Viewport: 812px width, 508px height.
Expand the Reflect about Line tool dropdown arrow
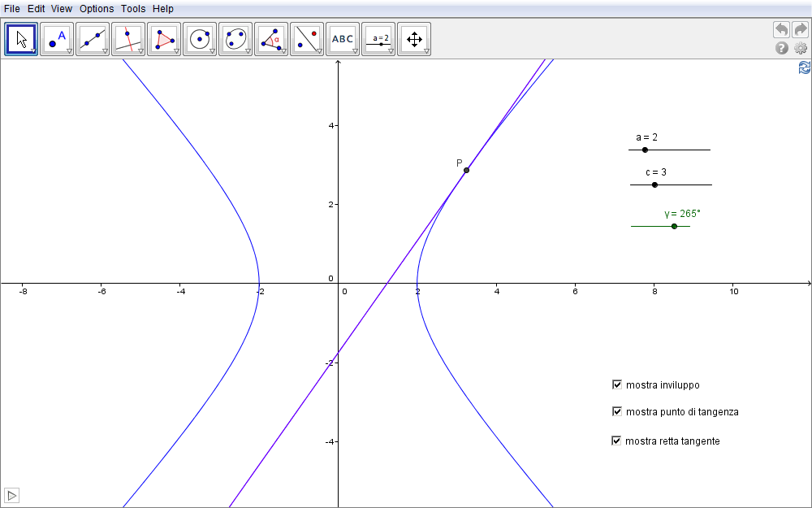[319, 51]
